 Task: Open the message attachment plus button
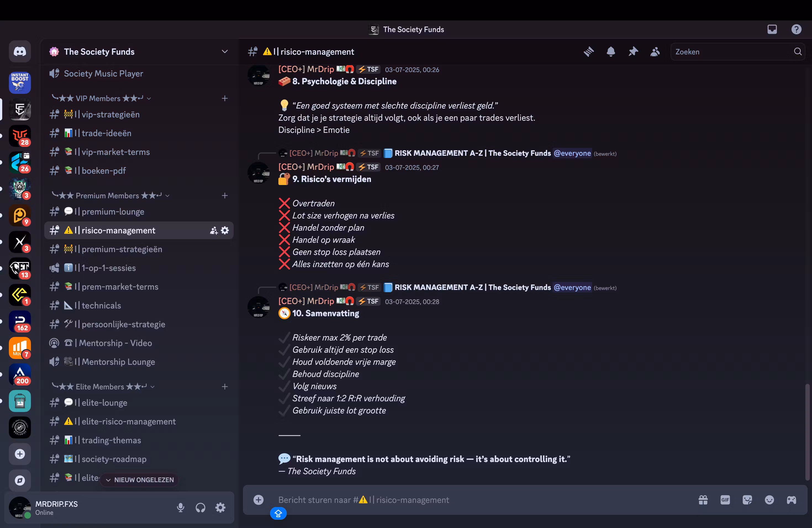click(x=258, y=500)
